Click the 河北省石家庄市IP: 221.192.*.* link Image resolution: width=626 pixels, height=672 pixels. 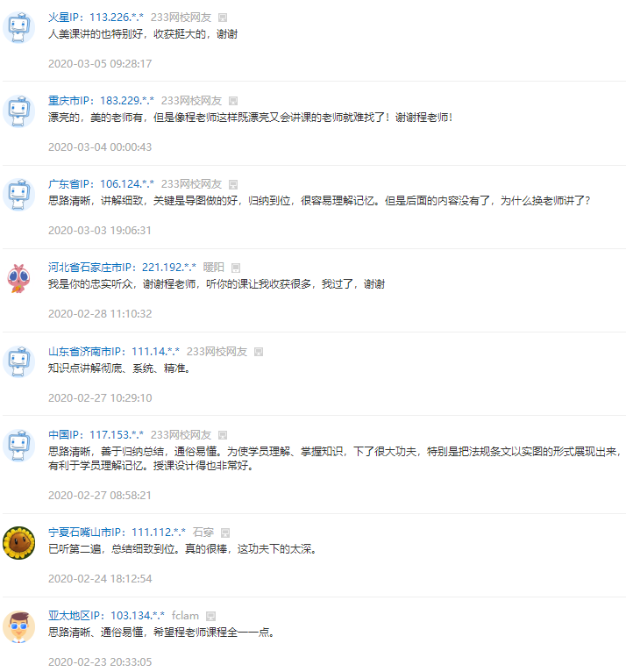(122, 268)
